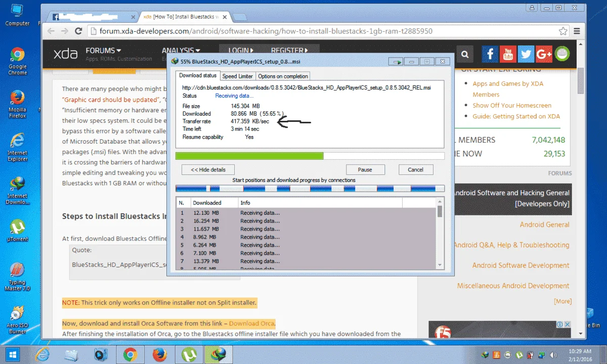Click the XDA Google+ icon
The image size is (607, 364).
point(544,54)
